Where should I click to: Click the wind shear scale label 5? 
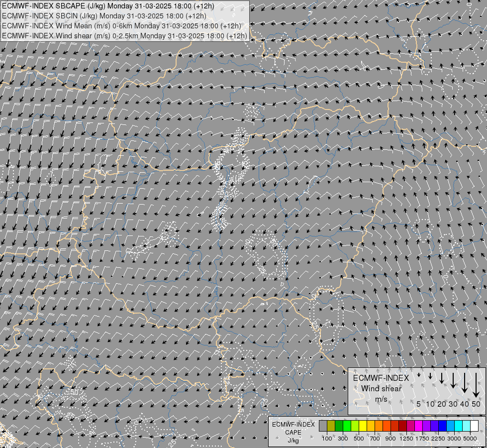pyautogui.click(x=419, y=404)
